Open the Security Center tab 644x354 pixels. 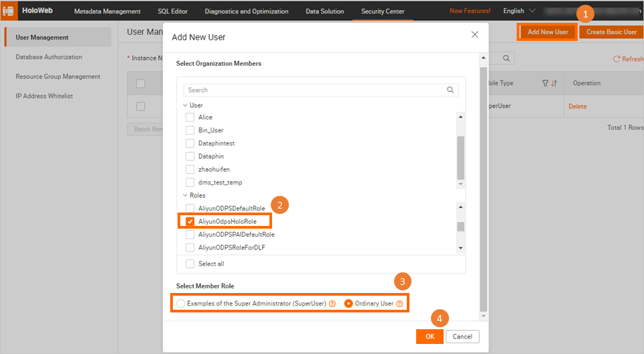click(x=383, y=11)
